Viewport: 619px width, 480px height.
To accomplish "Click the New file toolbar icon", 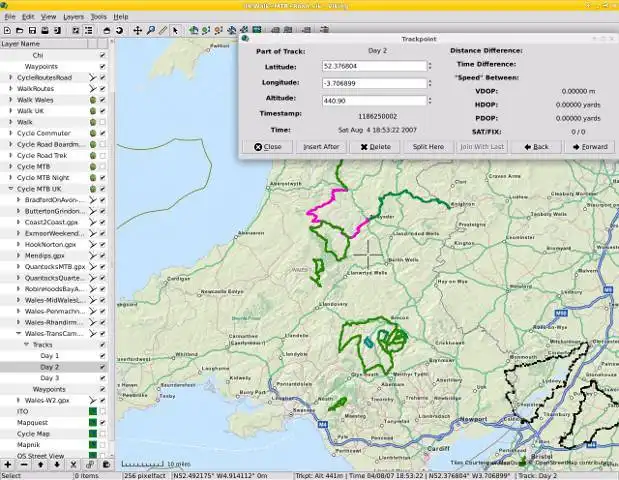I will [x=8, y=30].
